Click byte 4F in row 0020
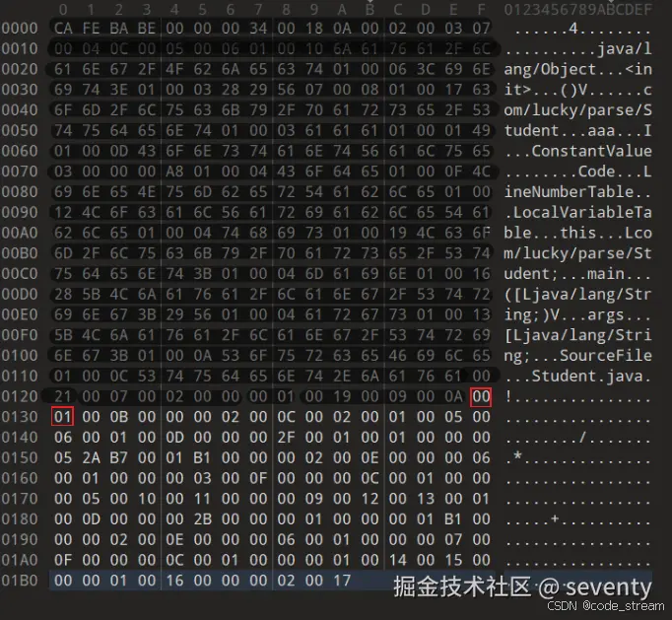Screen dimensions: 672x620 (174, 69)
